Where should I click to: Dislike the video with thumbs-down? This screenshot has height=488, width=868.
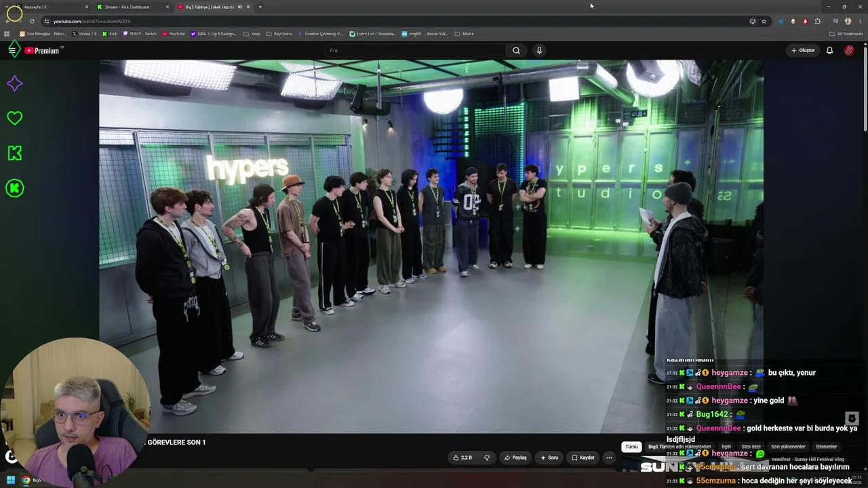pos(487,457)
